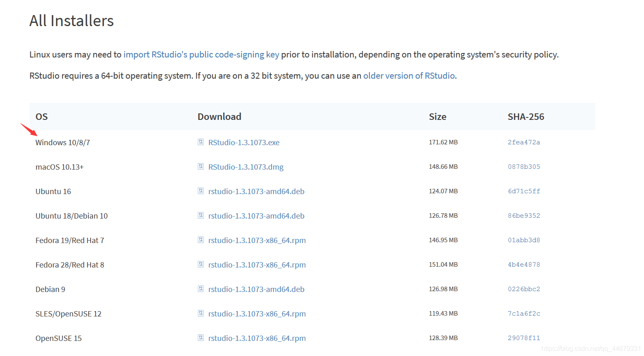Click the 128.39 MB size value
The image size is (644, 356).
(x=443, y=338)
